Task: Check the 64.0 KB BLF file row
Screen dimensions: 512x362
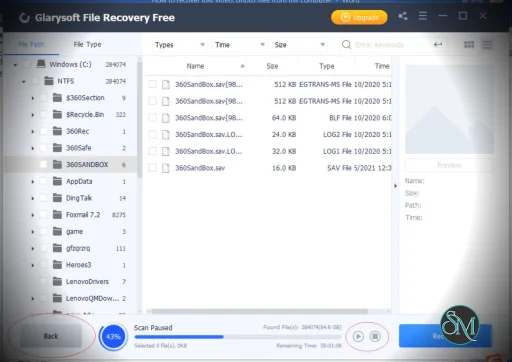Action: (152, 118)
